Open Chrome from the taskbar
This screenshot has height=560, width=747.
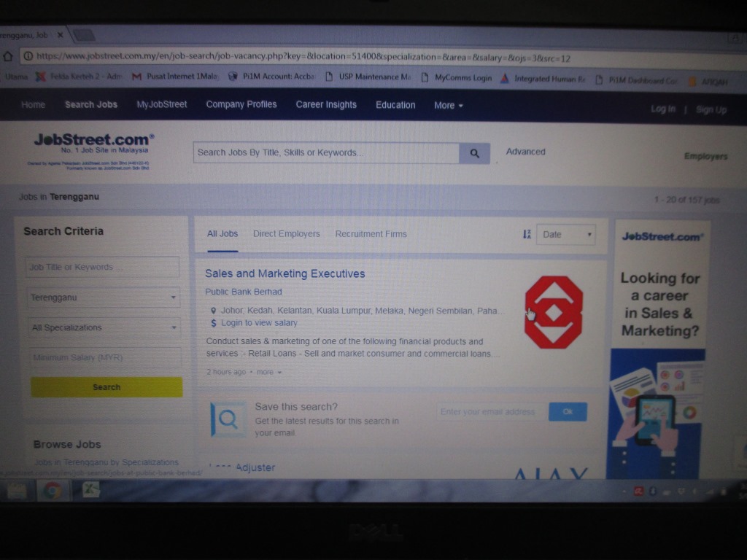click(x=52, y=491)
